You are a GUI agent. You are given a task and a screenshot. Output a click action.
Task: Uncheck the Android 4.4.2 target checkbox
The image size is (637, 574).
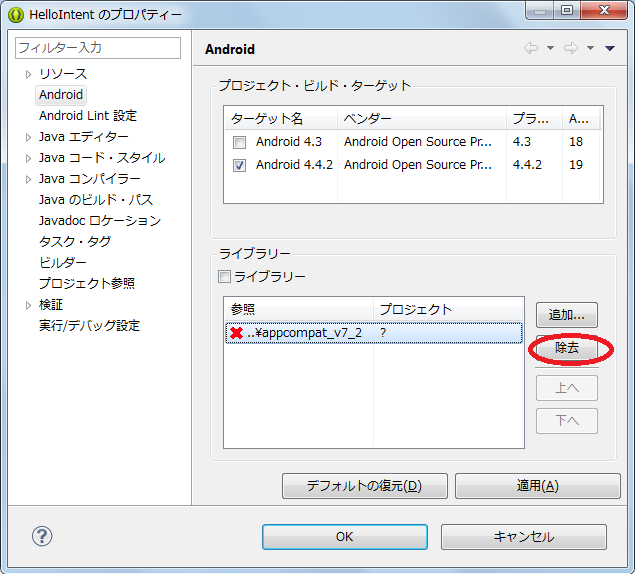pyautogui.click(x=239, y=165)
